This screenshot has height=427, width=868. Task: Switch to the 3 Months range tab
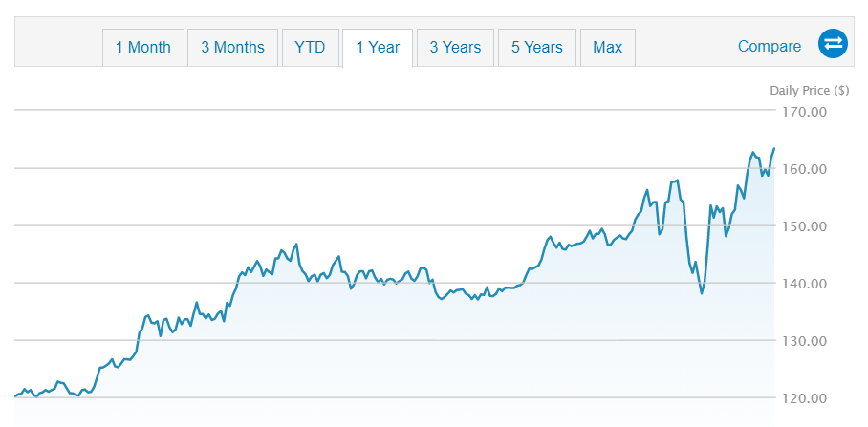(232, 48)
